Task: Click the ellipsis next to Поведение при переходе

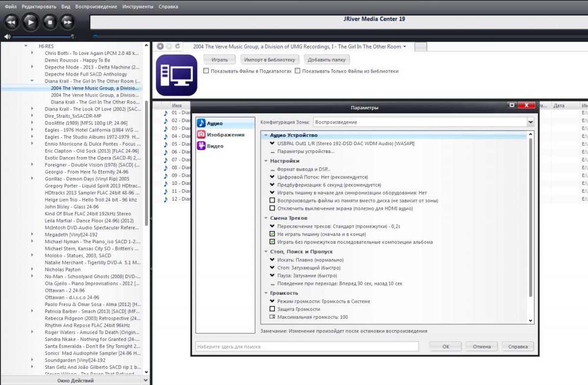Action: (x=272, y=283)
